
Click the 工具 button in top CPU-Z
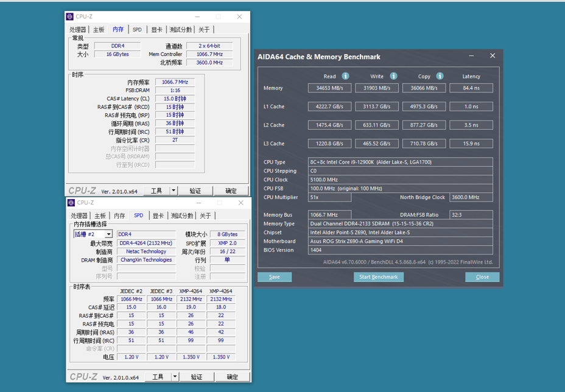[158, 190]
